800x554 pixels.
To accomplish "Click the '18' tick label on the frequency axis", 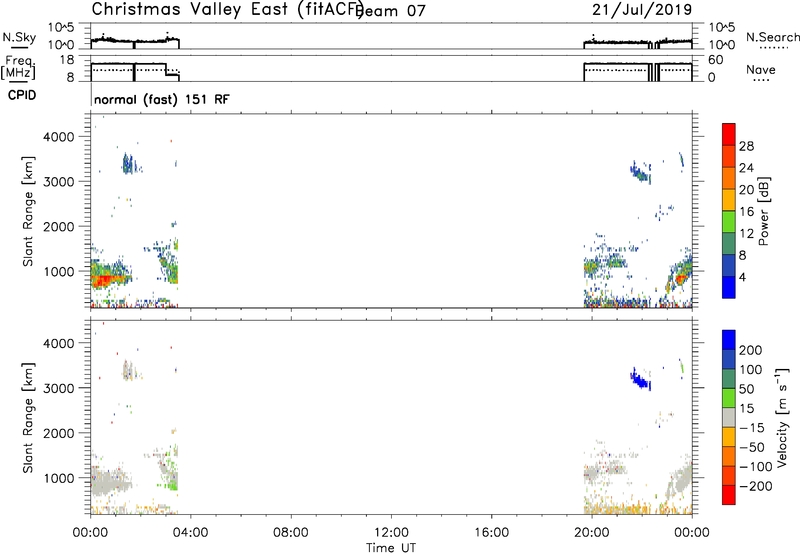I will (x=66, y=60).
